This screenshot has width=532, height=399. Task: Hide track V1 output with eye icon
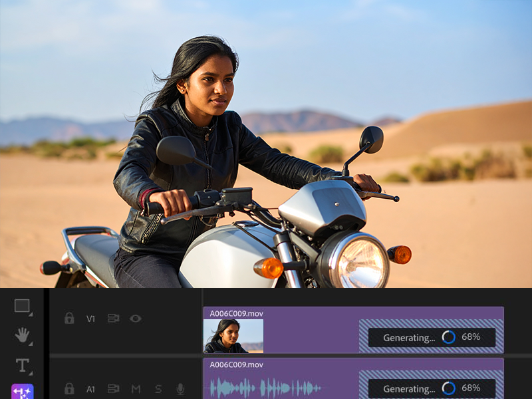136,319
